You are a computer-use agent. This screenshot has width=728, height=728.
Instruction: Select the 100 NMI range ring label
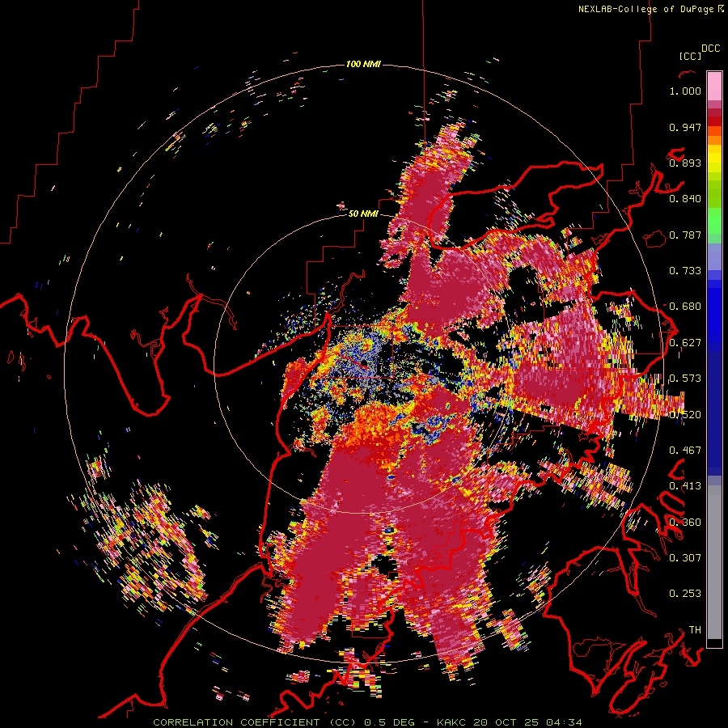tap(363, 64)
